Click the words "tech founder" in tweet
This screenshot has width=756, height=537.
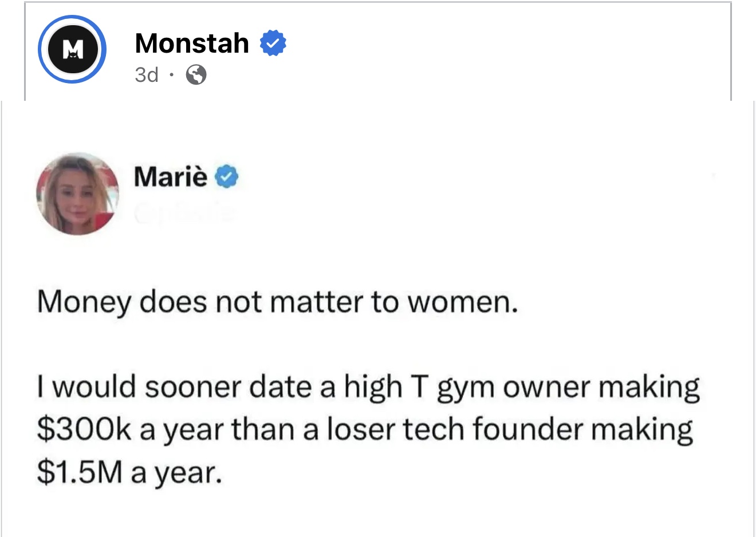[494, 429]
